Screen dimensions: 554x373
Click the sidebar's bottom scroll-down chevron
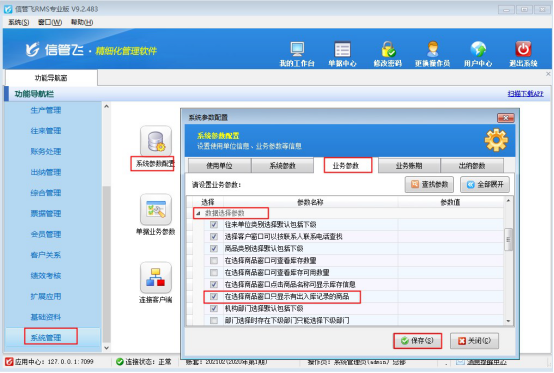[x=106, y=348]
